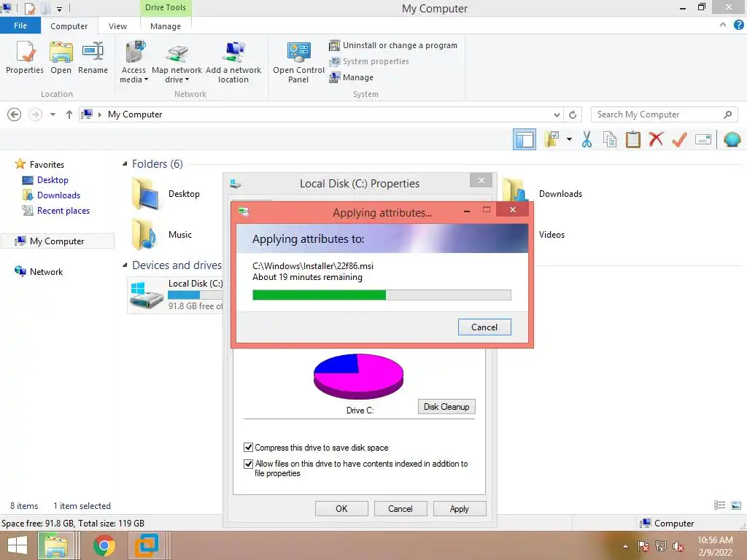The image size is (747, 560).
Task: Click Cancel in Properties dialog
Action: click(x=400, y=508)
